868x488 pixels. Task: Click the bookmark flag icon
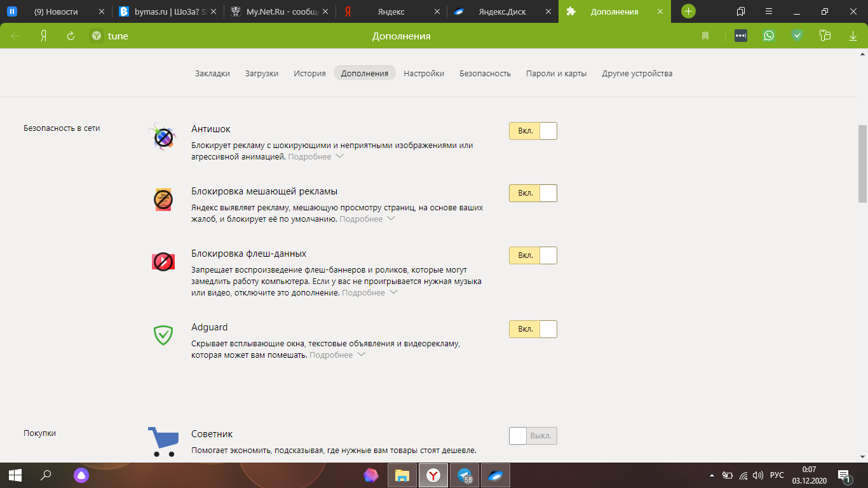point(705,36)
